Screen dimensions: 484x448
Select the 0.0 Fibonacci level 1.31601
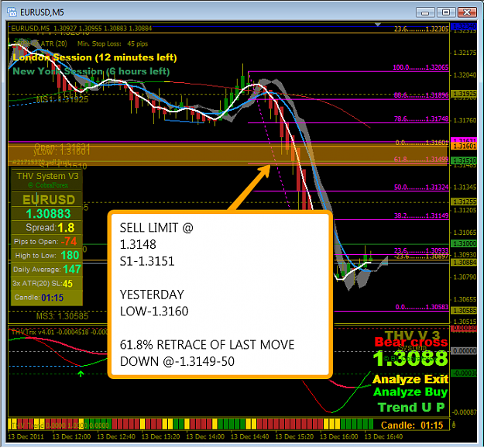point(422,143)
